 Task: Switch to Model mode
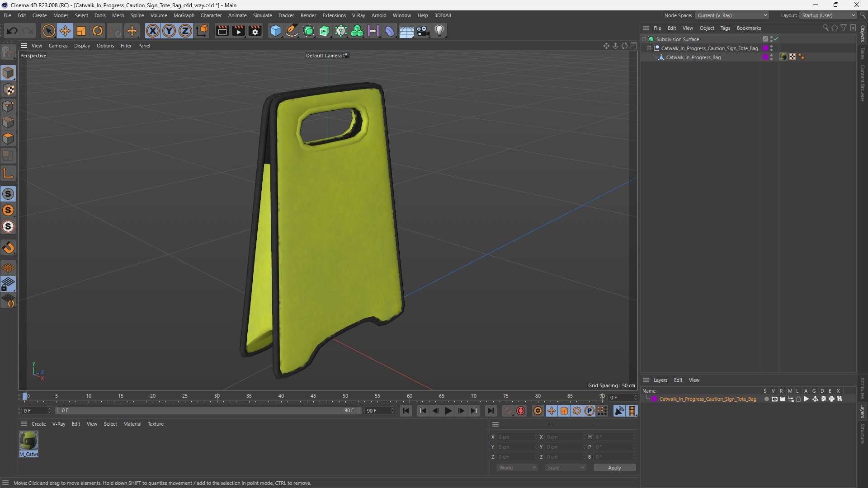8,73
